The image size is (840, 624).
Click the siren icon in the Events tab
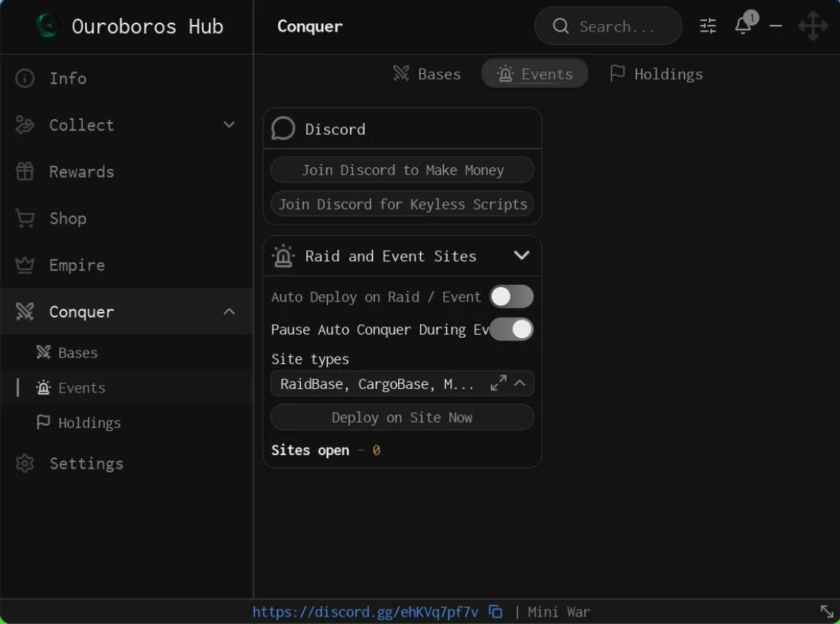coord(504,73)
